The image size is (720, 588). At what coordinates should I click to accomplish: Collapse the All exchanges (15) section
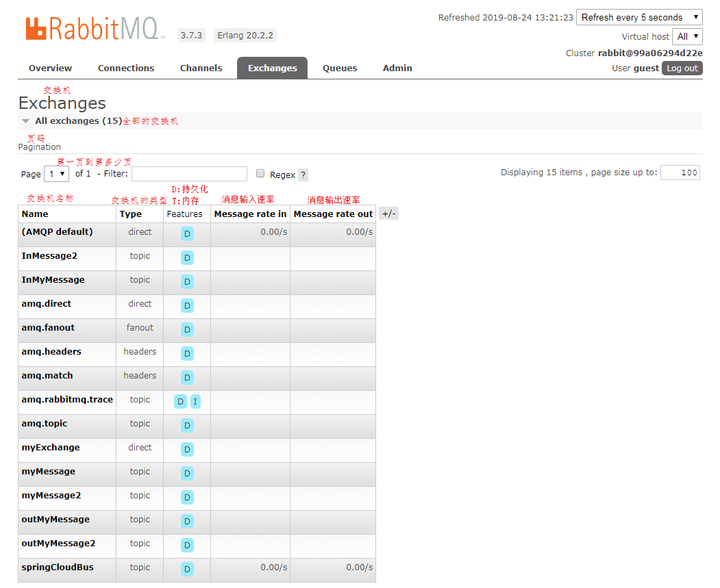pyautogui.click(x=25, y=120)
